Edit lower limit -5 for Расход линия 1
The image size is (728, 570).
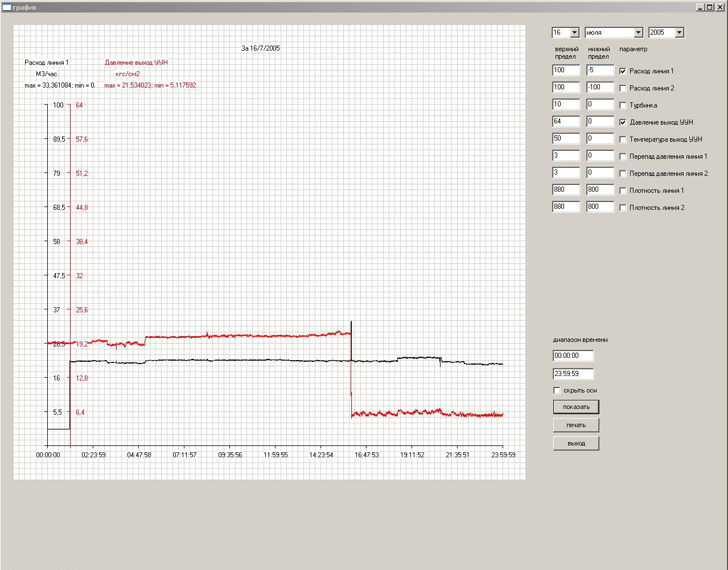tap(600, 70)
